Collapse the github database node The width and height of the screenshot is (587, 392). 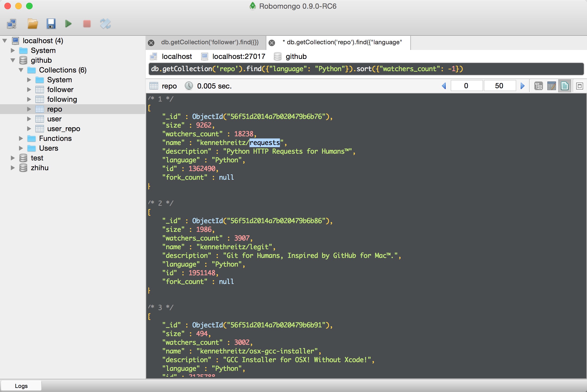(x=13, y=60)
